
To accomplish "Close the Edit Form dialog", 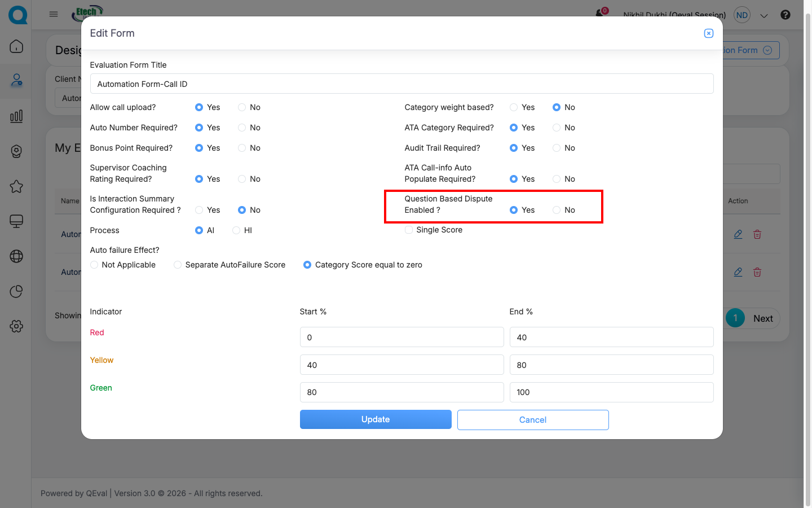I will (709, 33).
